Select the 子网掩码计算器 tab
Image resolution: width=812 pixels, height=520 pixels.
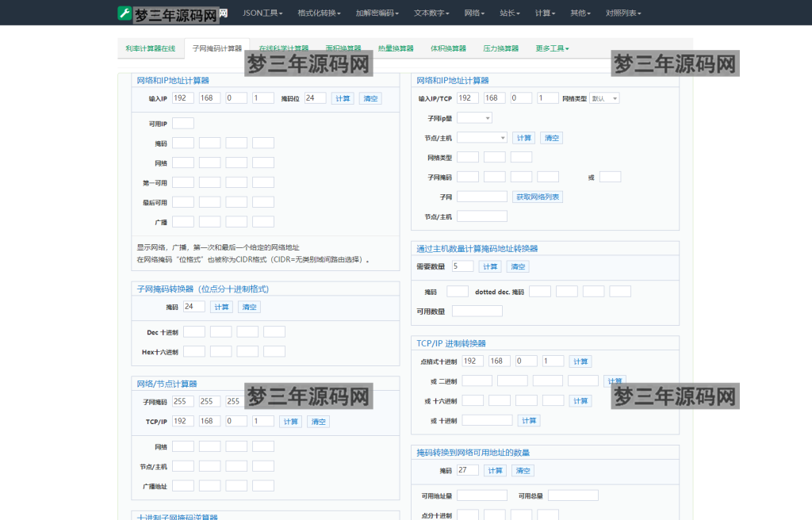point(217,48)
